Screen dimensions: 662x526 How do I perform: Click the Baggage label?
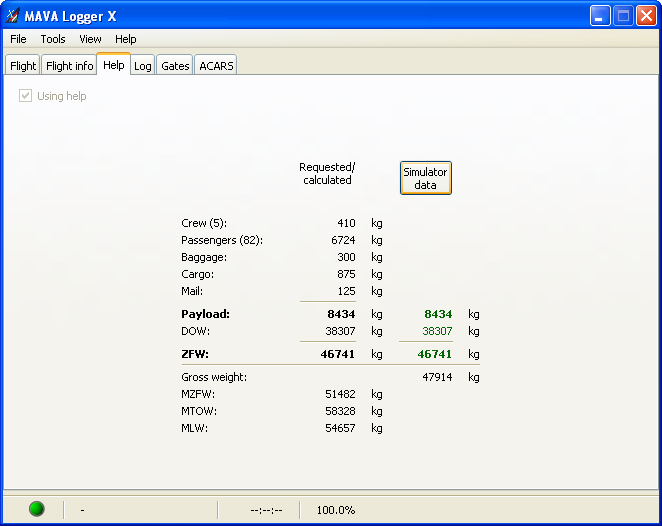pyautogui.click(x=204, y=257)
